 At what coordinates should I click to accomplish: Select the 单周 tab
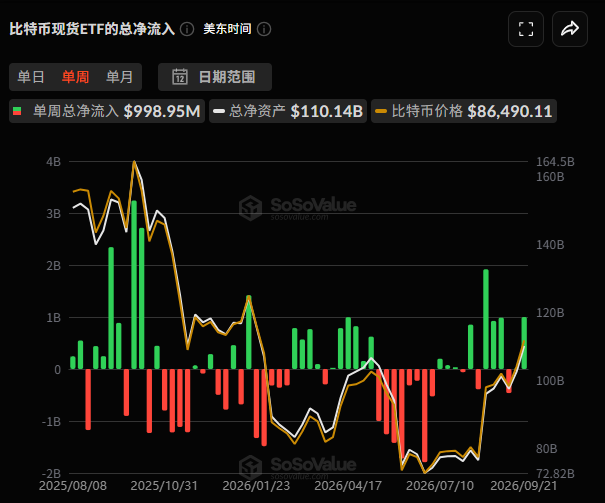coord(75,77)
